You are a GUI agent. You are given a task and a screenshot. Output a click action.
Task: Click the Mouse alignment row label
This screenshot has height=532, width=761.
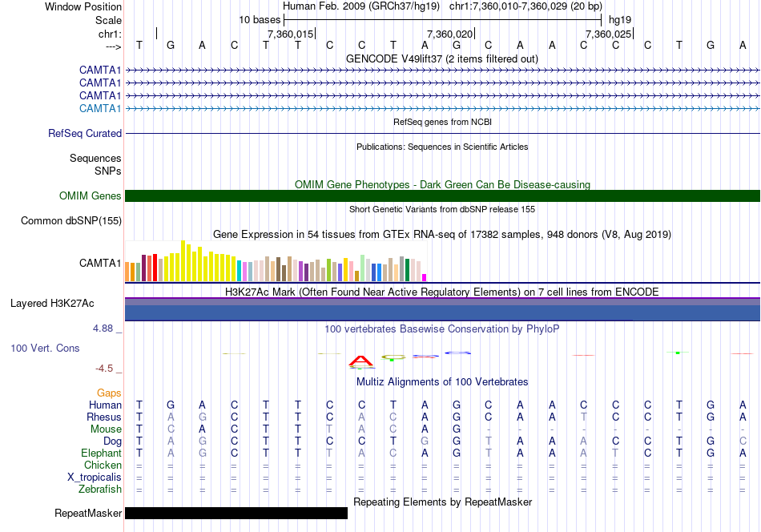click(106, 429)
